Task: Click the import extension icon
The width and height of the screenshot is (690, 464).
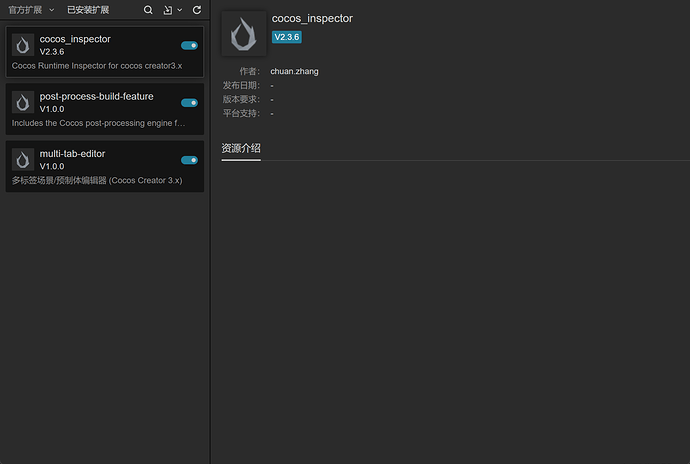Action: [168, 10]
